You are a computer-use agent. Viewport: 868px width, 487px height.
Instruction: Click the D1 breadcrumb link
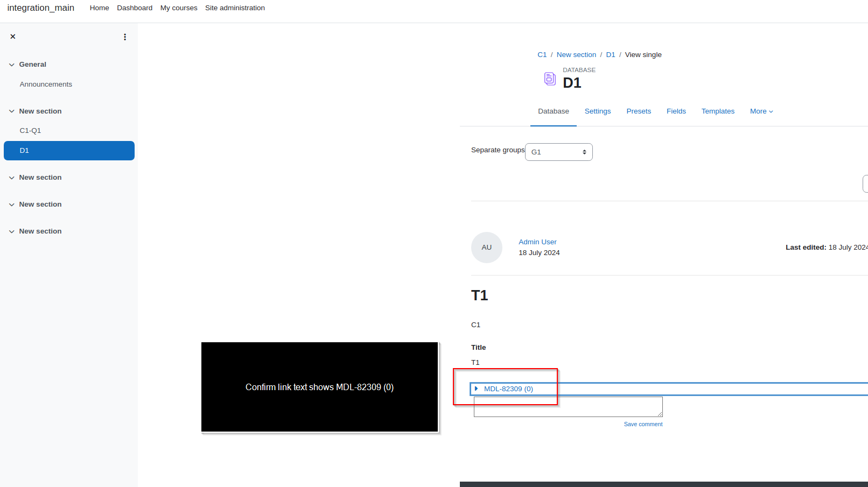(611, 55)
